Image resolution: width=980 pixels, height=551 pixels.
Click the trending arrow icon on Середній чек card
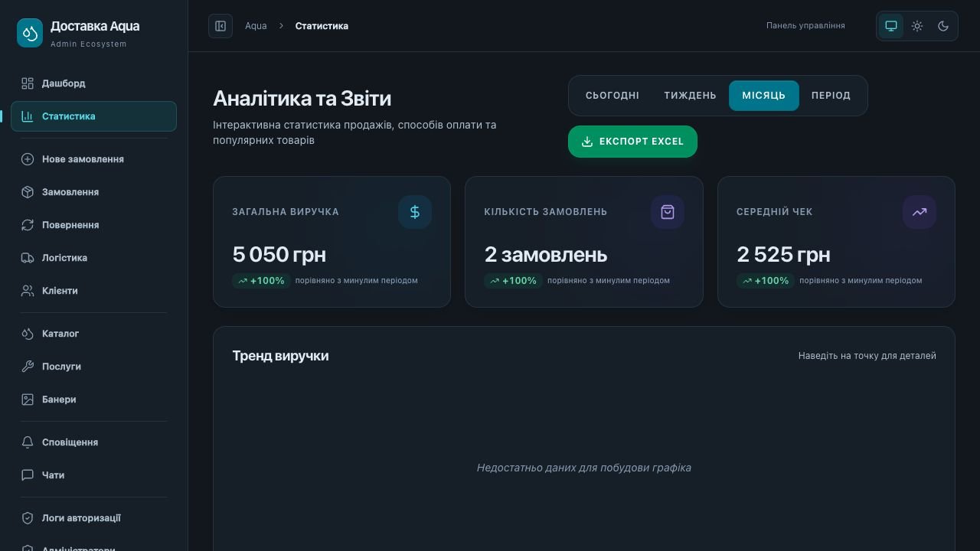click(x=920, y=212)
